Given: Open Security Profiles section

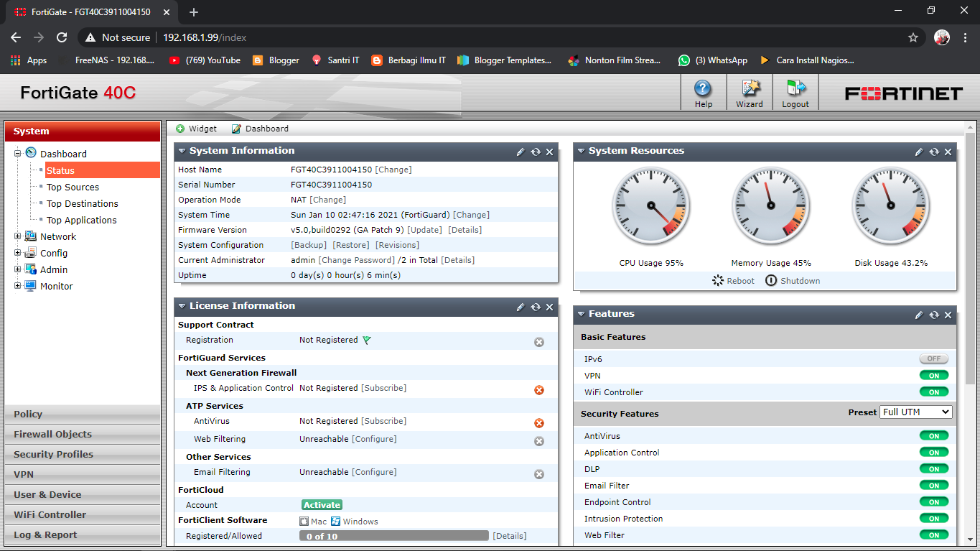Looking at the screenshot, I should [x=83, y=454].
